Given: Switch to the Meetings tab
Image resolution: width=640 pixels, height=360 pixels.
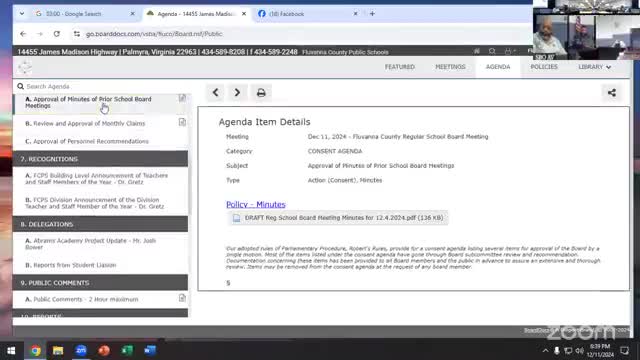Looking at the screenshot, I should (x=450, y=67).
